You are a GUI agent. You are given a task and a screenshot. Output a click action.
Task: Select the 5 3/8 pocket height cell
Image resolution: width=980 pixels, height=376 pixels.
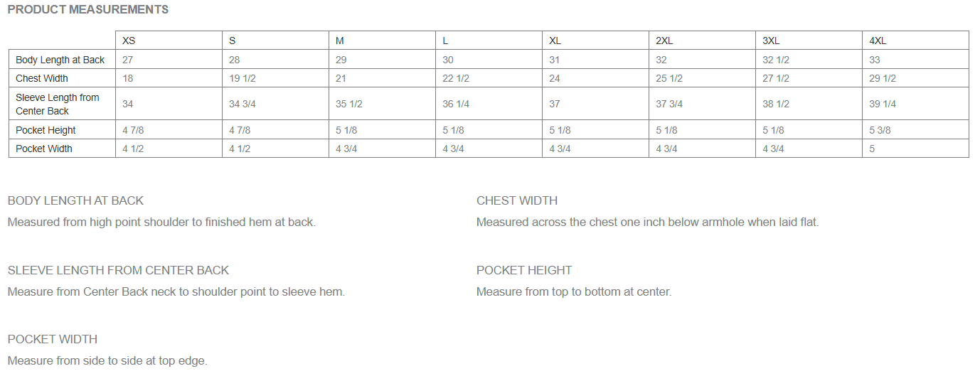click(x=915, y=130)
